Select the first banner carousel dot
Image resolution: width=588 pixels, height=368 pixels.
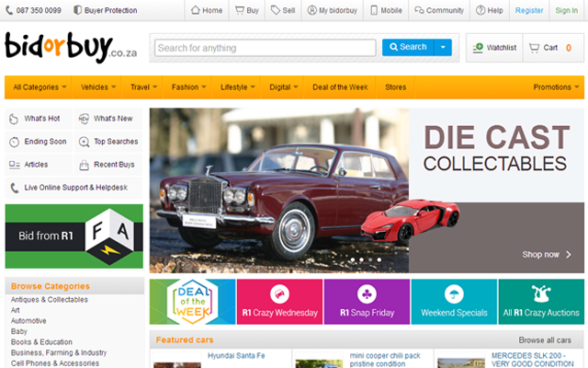(352, 259)
